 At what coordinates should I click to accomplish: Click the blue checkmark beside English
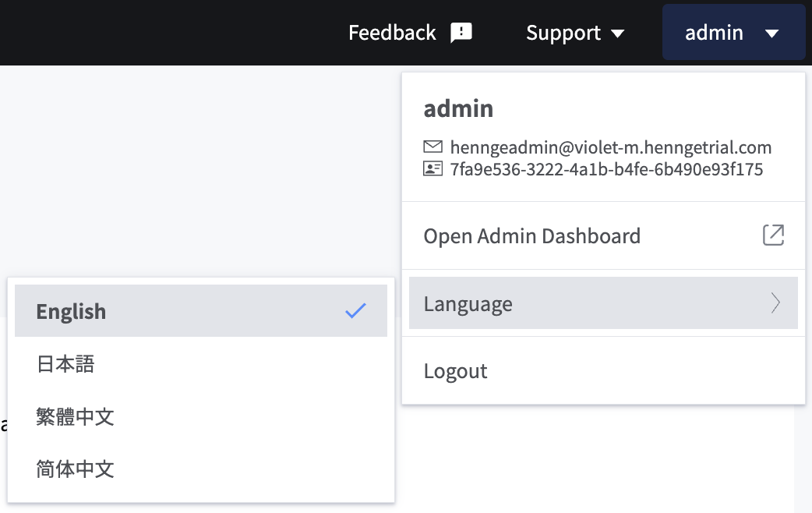click(x=356, y=311)
